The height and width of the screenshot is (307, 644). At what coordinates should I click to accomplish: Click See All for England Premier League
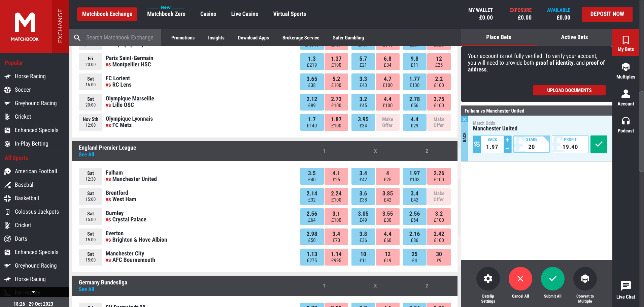[x=87, y=155]
